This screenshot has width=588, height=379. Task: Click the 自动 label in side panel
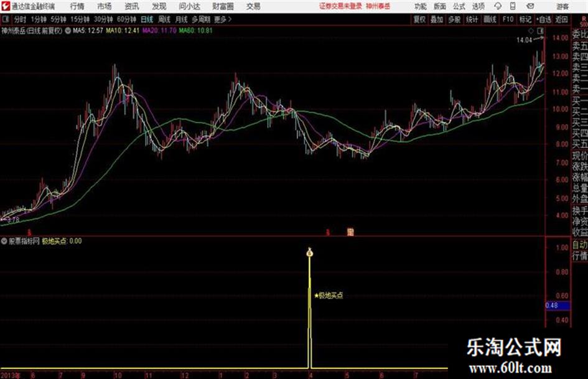(x=580, y=245)
